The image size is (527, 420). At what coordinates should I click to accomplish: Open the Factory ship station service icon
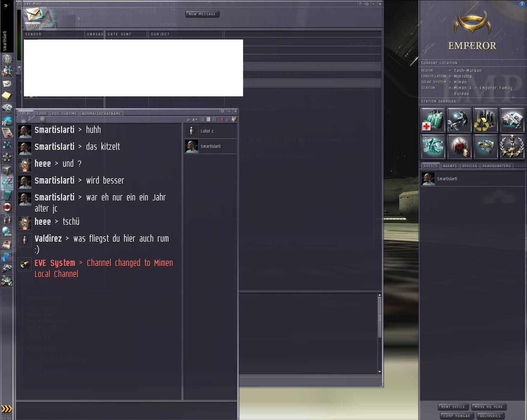pos(486,146)
